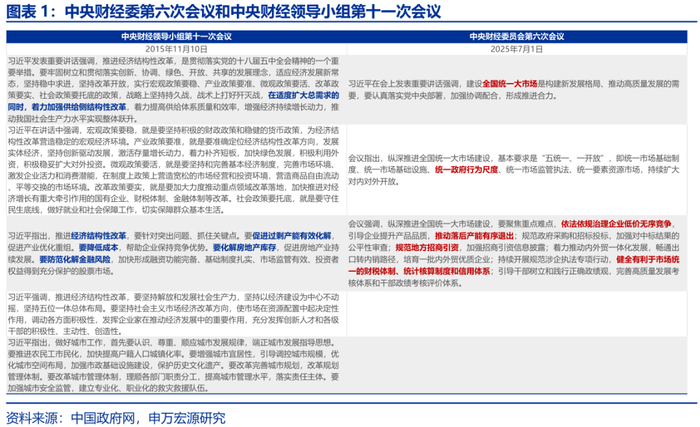Select the 中央财经领导小组第十一次会议 column header
Image resolution: width=700 pixels, height=427 pixels.
176,37
